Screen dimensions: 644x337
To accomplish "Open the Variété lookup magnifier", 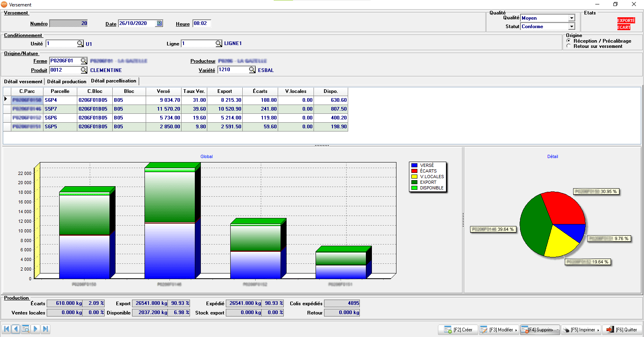I will click(x=252, y=70).
